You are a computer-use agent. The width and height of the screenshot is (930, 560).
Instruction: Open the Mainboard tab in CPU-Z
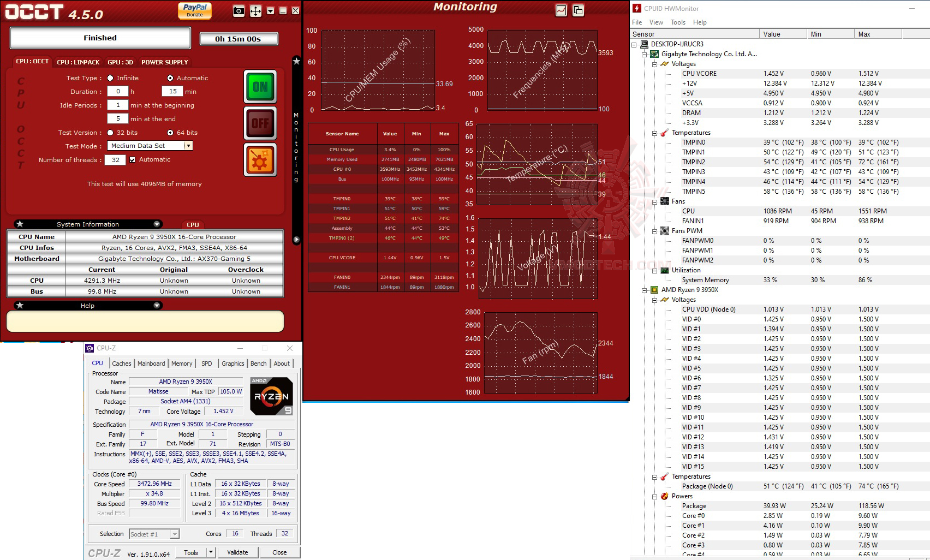point(151,364)
